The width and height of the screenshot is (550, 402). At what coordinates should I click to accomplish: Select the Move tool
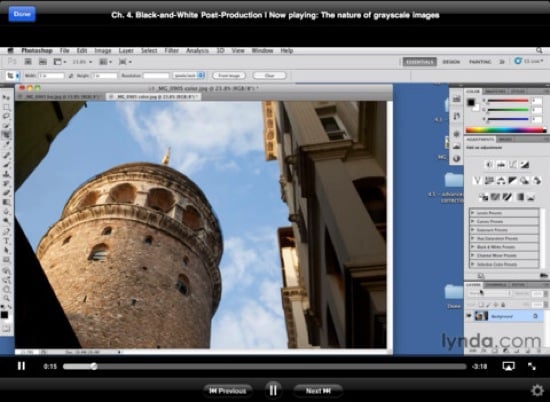click(x=6, y=97)
